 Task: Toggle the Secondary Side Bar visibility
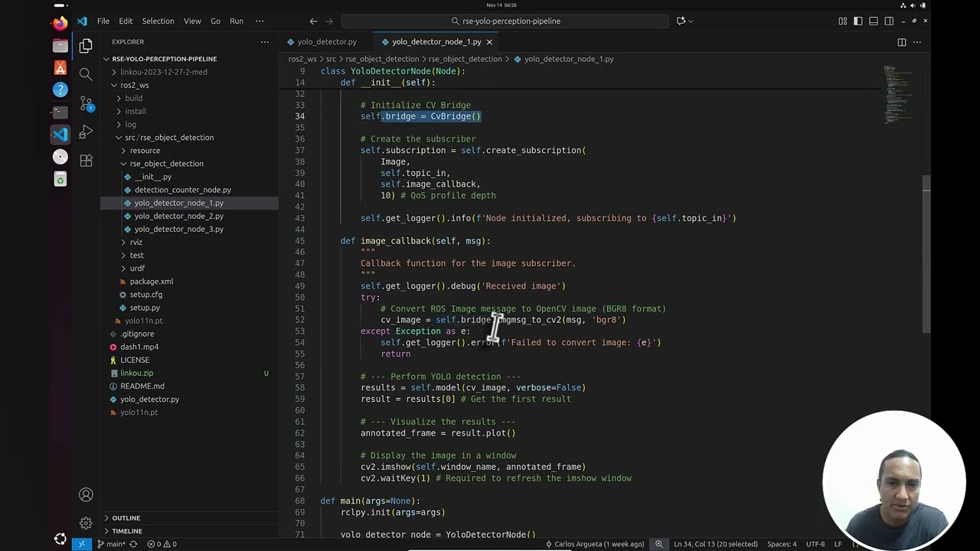pyautogui.click(x=889, y=21)
